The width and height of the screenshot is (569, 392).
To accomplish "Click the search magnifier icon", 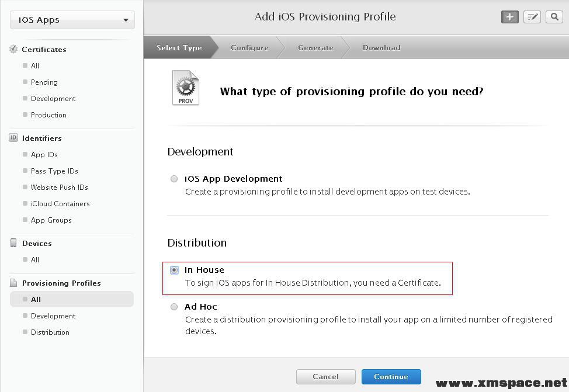I will (554, 17).
